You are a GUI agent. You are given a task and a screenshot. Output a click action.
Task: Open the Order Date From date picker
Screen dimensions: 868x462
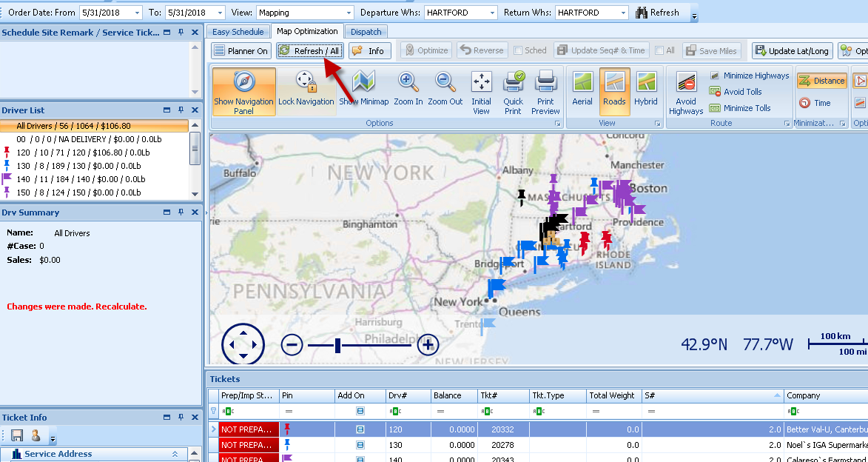point(137,13)
